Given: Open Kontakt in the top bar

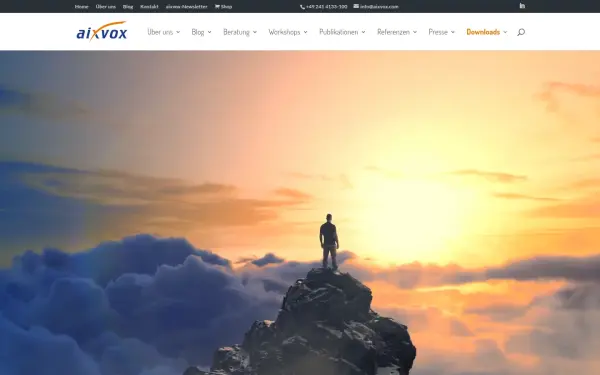Looking at the screenshot, I should pyautogui.click(x=149, y=7).
